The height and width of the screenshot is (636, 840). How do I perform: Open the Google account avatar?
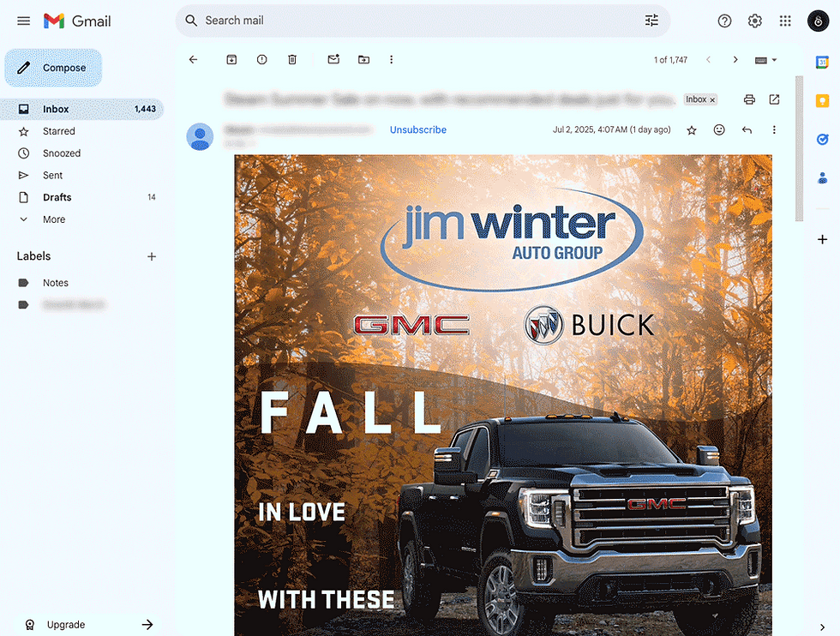818,21
